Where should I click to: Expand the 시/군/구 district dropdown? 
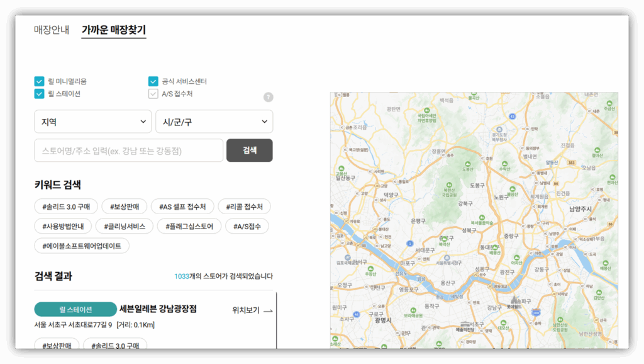[x=214, y=122]
